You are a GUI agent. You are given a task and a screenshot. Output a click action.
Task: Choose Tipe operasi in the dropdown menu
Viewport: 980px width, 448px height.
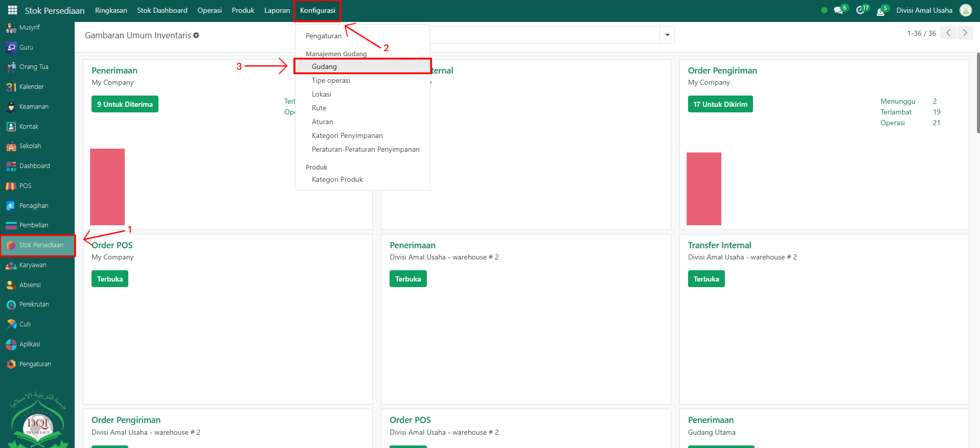331,80
